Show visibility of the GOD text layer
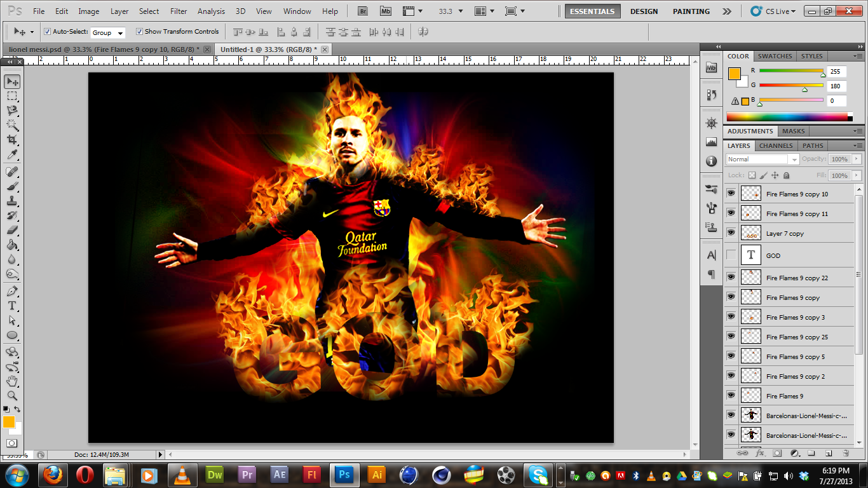 pyautogui.click(x=731, y=255)
